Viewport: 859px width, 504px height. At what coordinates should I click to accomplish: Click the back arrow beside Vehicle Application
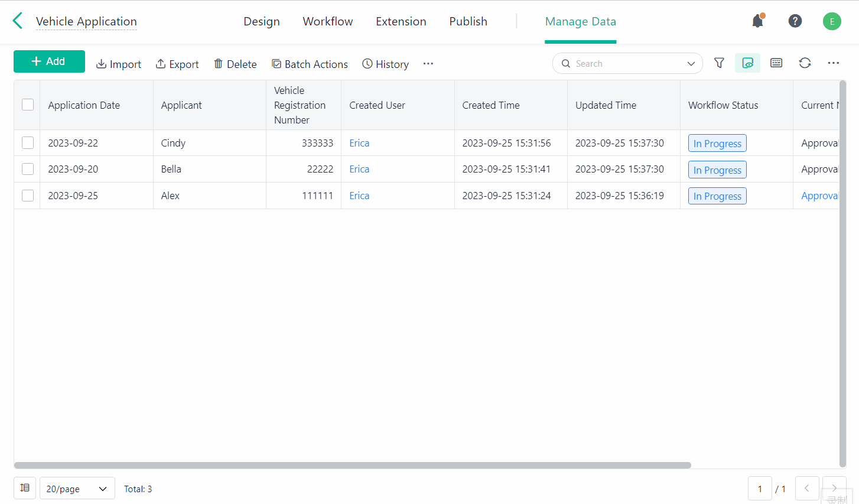click(x=18, y=21)
